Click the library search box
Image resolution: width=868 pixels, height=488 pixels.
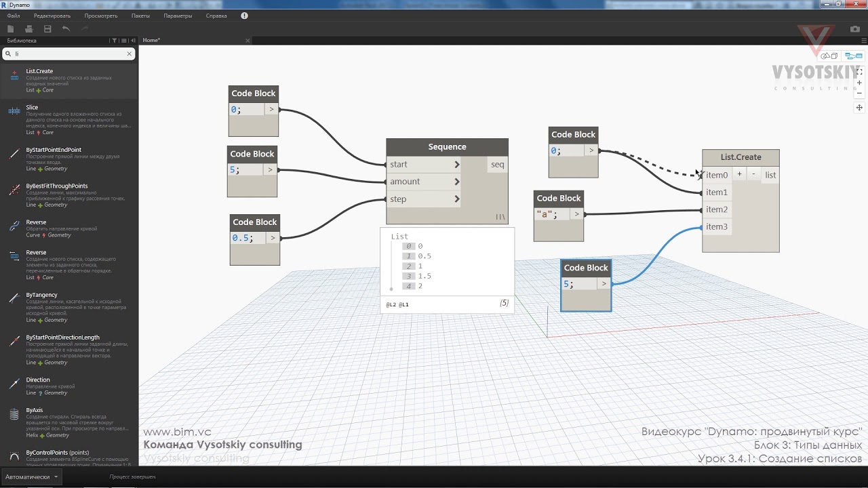point(69,54)
